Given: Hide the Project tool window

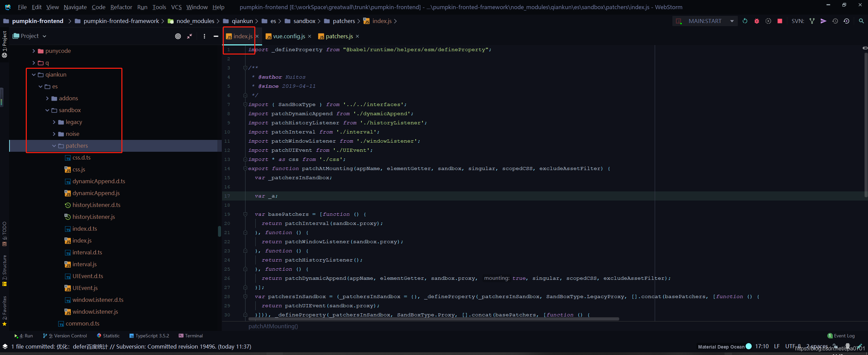Looking at the screenshot, I should (216, 36).
